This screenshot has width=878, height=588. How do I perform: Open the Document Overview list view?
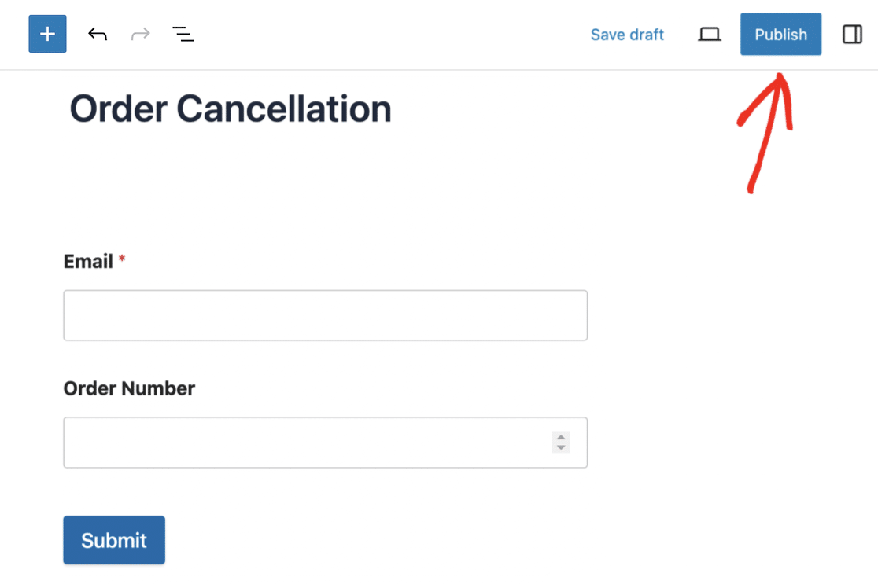pos(183,35)
